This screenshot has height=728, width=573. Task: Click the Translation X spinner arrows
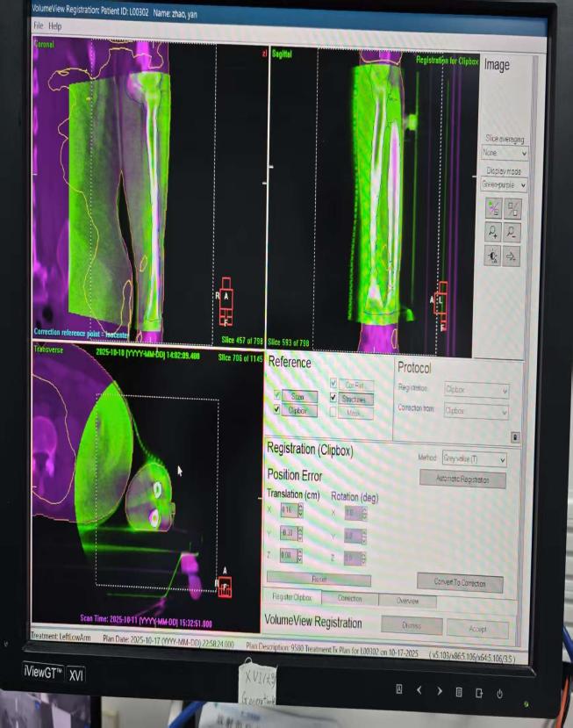(301, 510)
